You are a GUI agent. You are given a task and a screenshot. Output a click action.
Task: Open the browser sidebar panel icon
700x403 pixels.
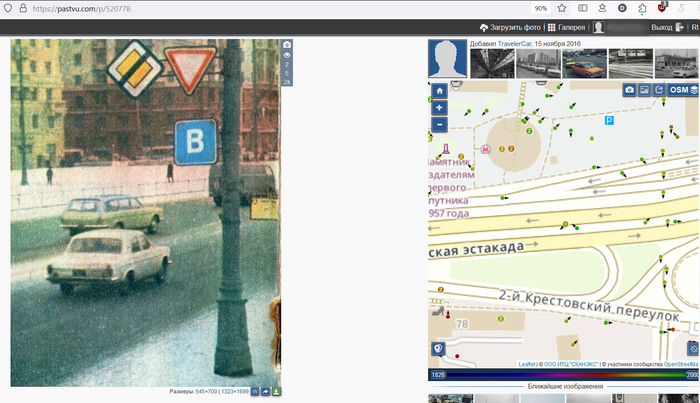click(583, 8)
